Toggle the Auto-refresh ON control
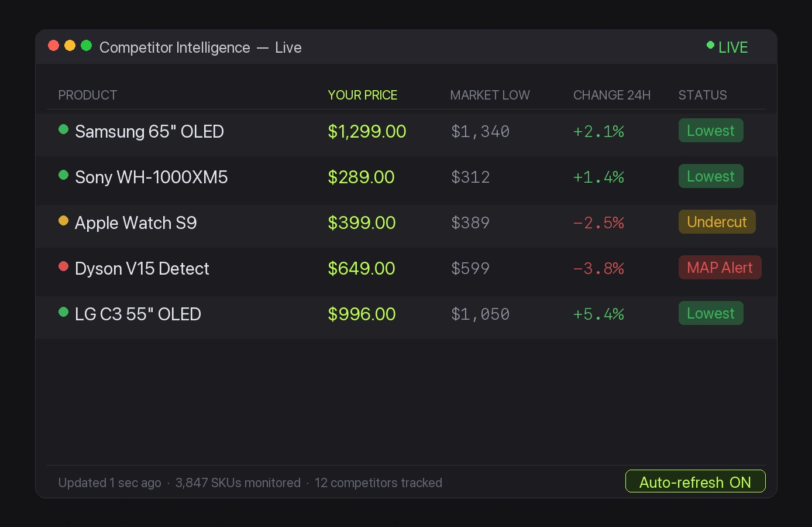The width and height of the screenshot is (812, 527). 695,481
